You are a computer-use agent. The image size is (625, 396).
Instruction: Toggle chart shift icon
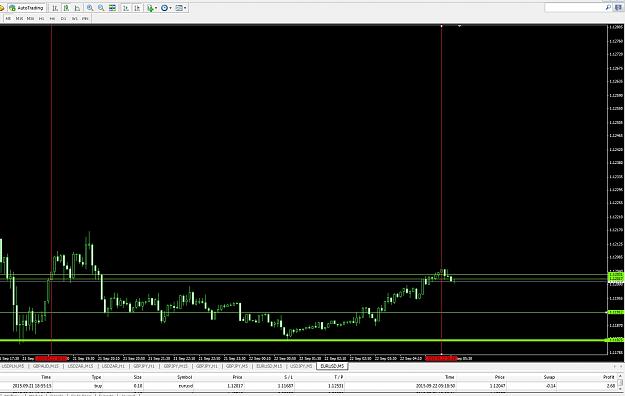[137, 8]
